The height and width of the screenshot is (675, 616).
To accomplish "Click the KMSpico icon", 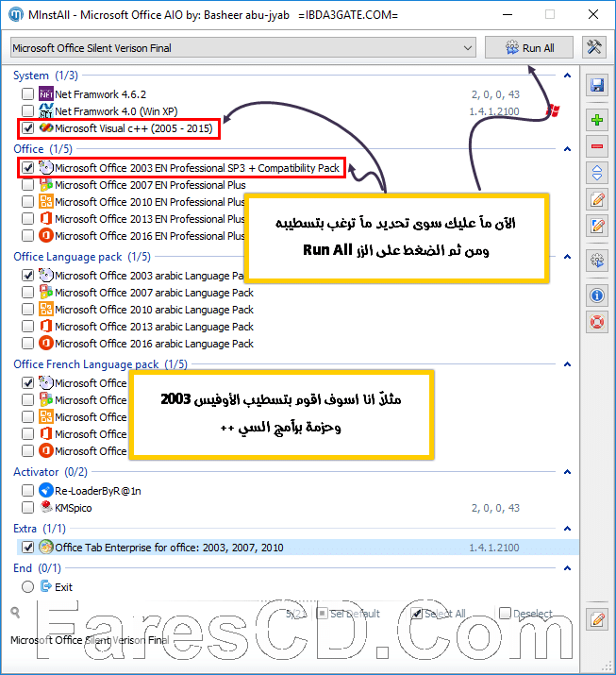I will point(46,508).
